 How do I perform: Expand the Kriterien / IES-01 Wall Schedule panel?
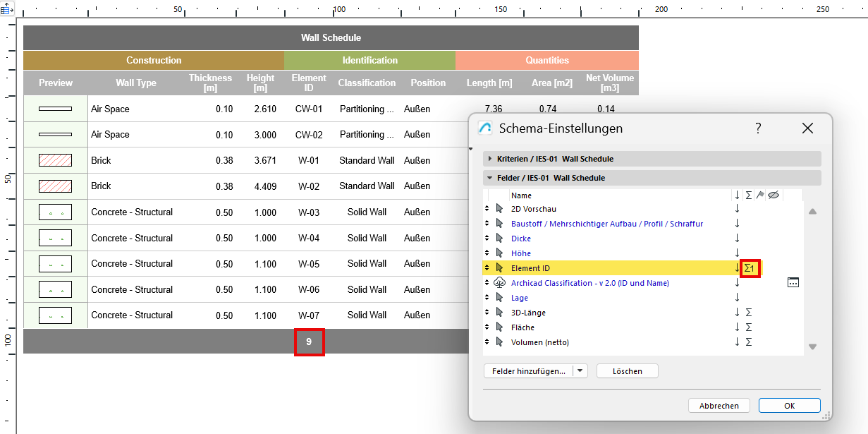(652, 159)
